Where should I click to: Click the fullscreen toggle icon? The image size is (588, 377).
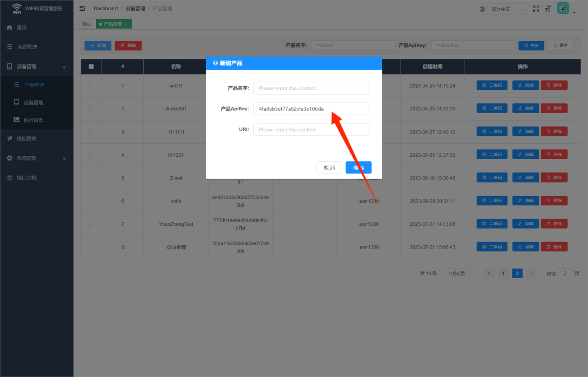pos(536,9)
